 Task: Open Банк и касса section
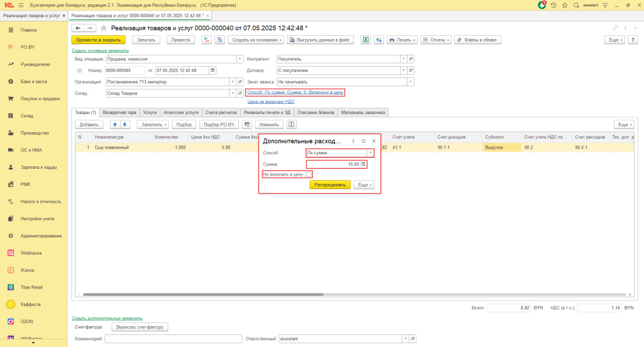tap(34, 81)
